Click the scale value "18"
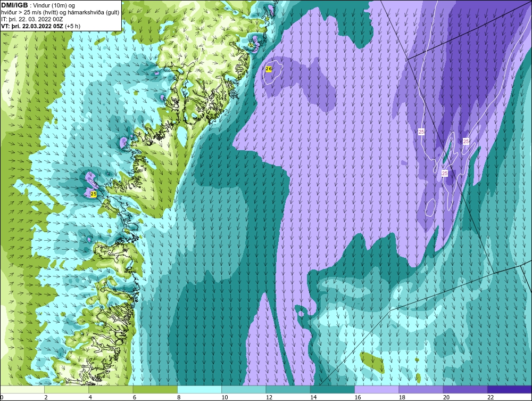532x401 pixels. 402,397
